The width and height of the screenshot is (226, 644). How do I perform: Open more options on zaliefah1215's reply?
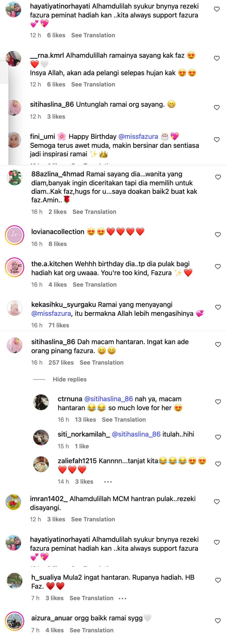(108, 482)
